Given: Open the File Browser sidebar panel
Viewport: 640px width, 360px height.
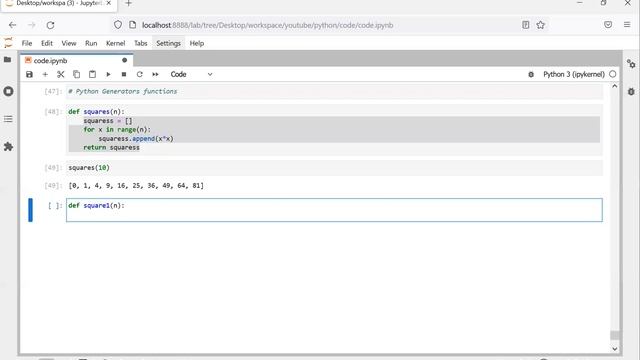Looking at the screenshot, I should [x=8, y=60].
